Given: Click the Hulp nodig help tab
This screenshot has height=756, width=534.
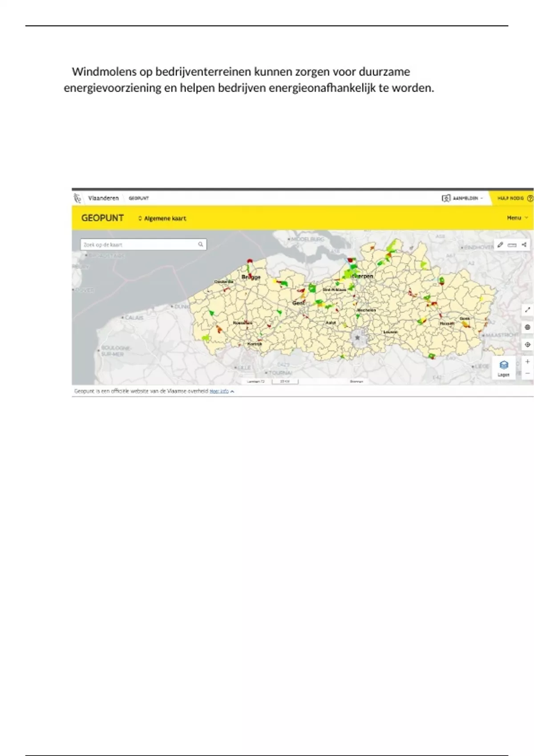Looking at the screenshot, I should (512, 198).
